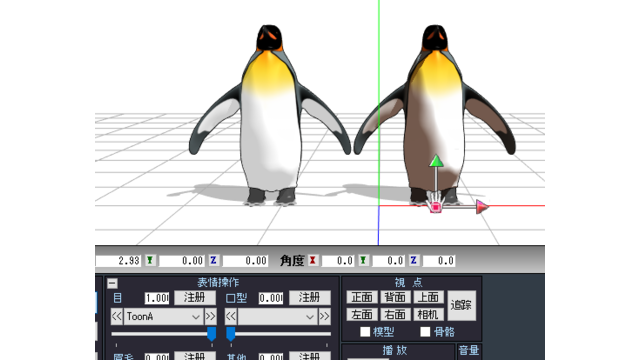Switch view to 右面 (right)
The width and height of the screenshot is (640, 360).
coord(395,314)
